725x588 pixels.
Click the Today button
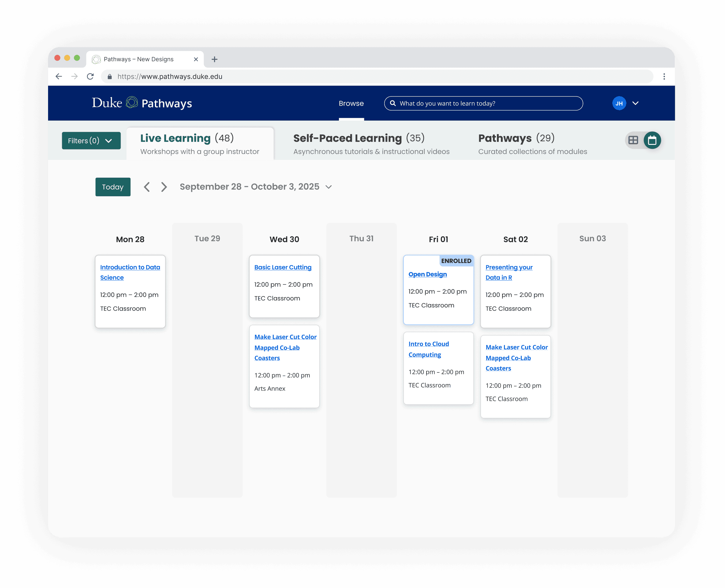click(x=113, y=187)
